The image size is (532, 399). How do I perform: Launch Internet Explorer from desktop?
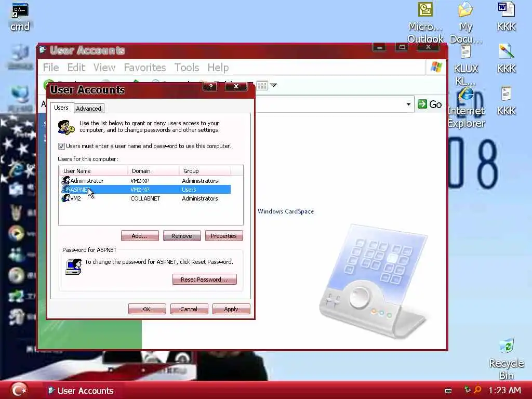(466, 108)
